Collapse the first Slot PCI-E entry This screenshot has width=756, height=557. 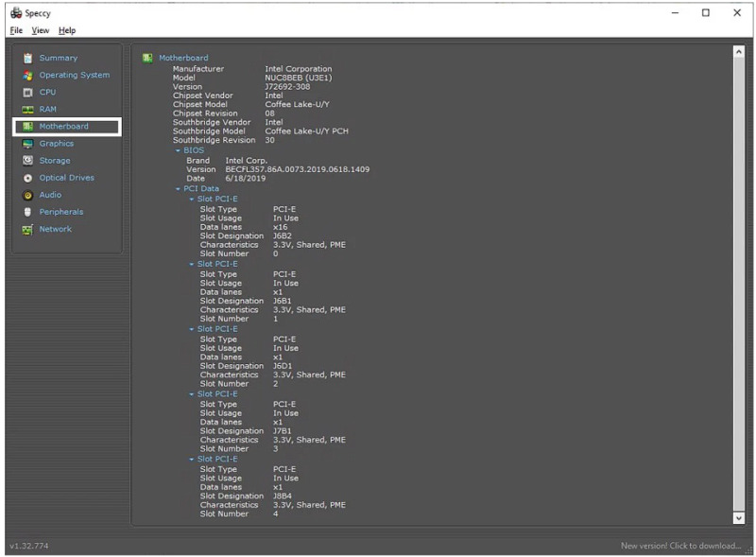tap(191, 200)
